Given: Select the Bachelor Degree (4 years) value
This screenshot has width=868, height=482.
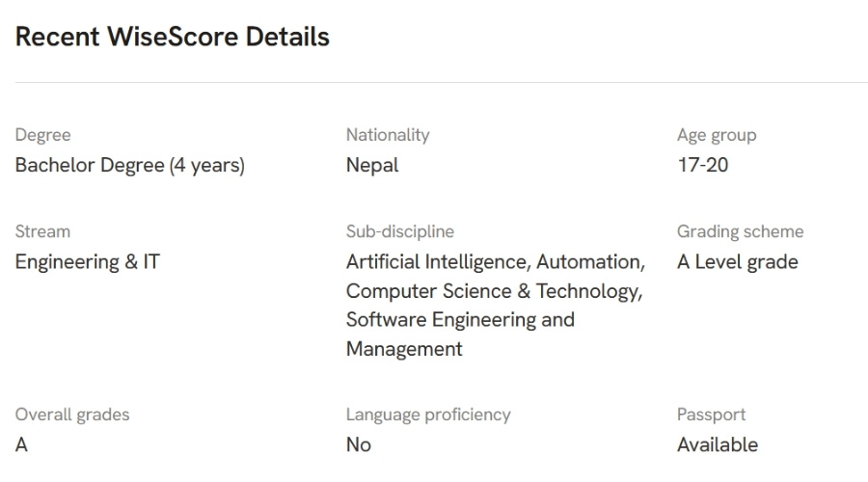Looking at the screenshot, I should (x=129, y=165).
